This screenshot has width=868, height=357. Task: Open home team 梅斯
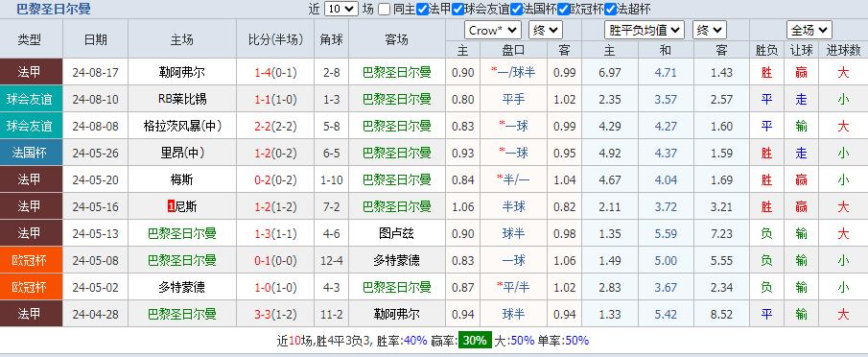(x=182, y=179)
